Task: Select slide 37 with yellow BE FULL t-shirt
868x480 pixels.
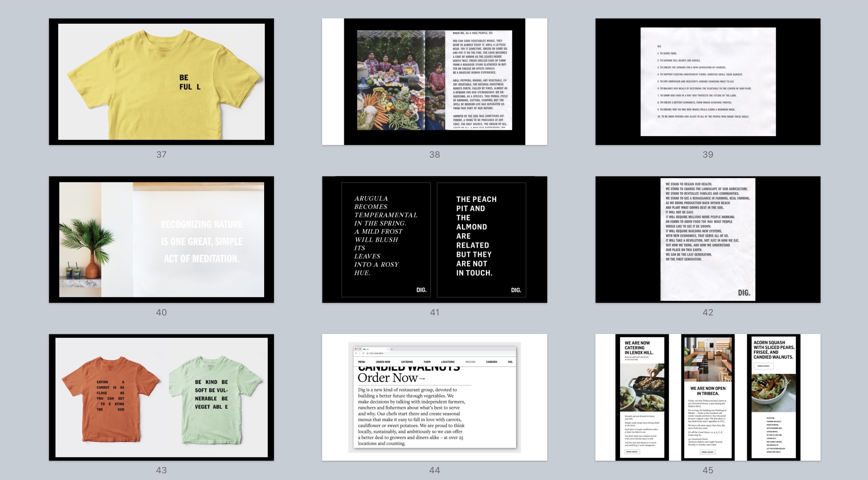Action: tap(161, 82)
